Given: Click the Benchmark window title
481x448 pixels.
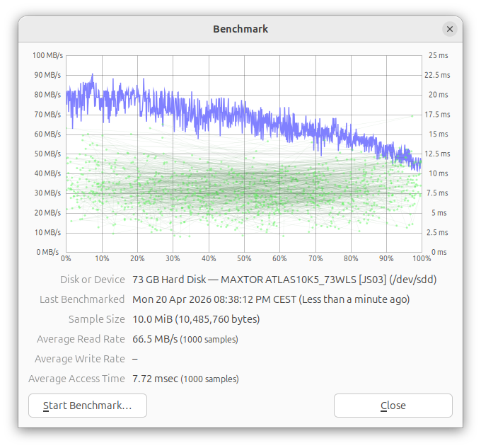Looking at the screenshot, I should (240, 29).
